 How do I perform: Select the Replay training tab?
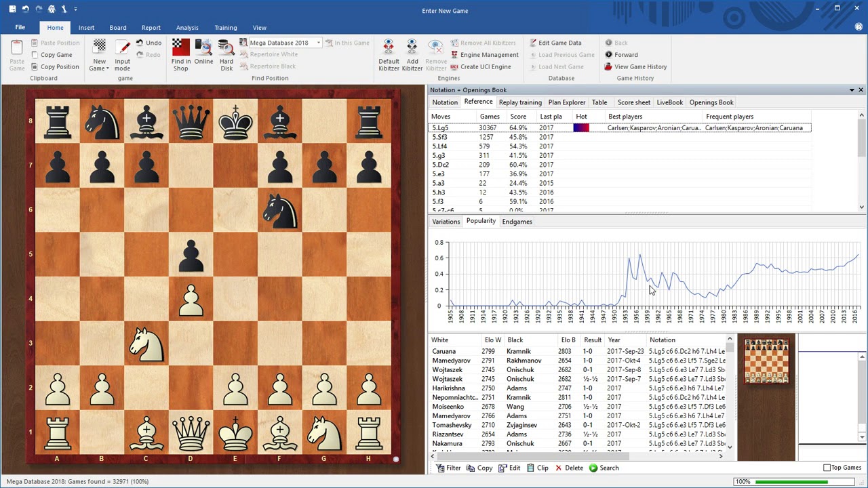tap(520, 102)
